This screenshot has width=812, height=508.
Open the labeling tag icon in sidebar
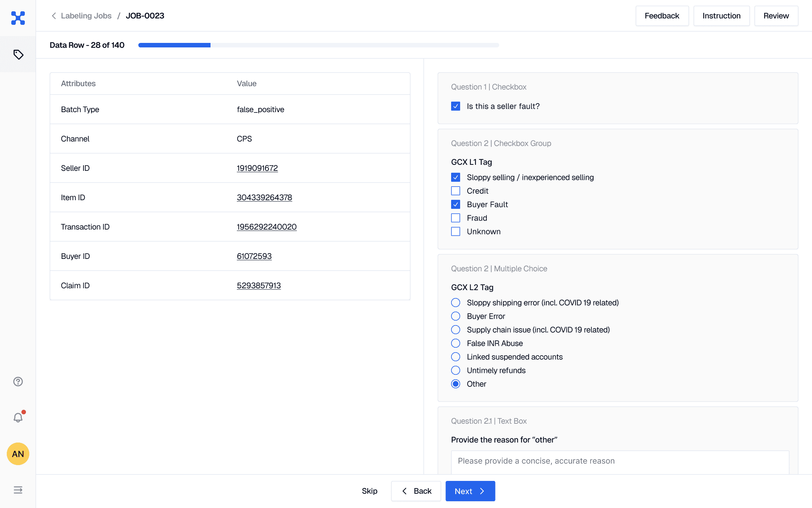[18, 55]
